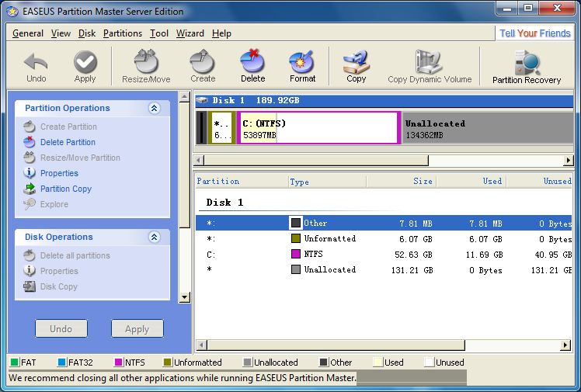Select the Disk 1 group heading in the list
The image size is (581, 392).
click(225, 203)
